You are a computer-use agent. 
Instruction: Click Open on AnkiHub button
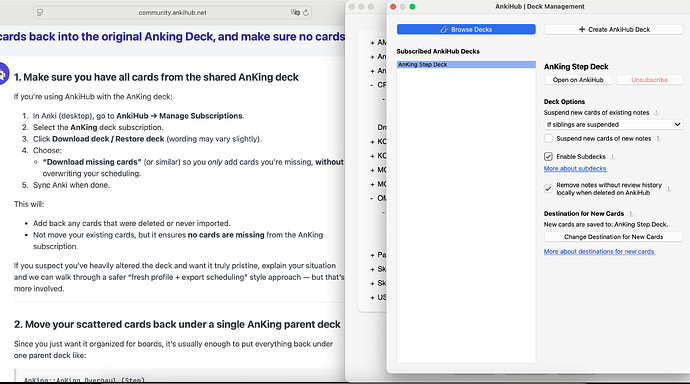point(578,80)
